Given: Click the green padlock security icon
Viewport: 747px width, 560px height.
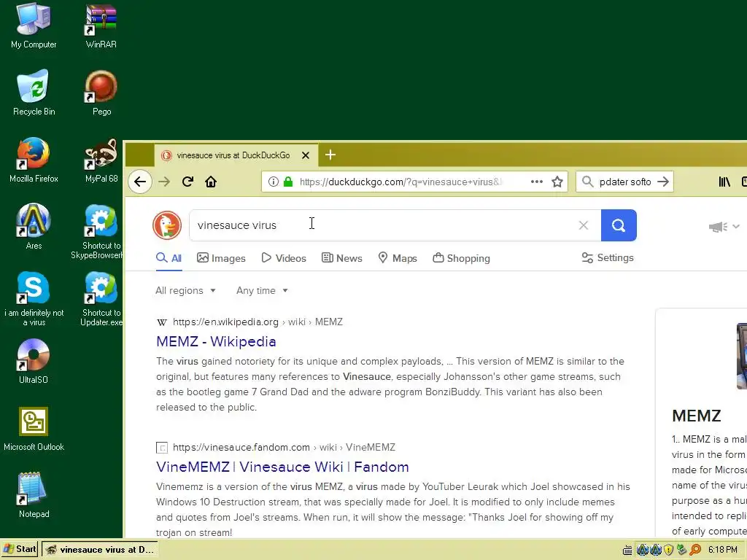Looking at the screenshot, I should click(287, 182).
